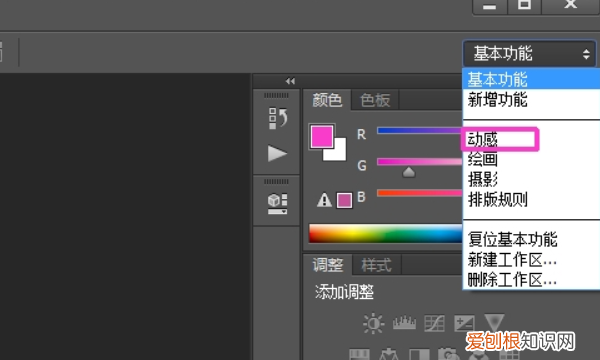Click the G slider triangle handle

click(409, 172)
